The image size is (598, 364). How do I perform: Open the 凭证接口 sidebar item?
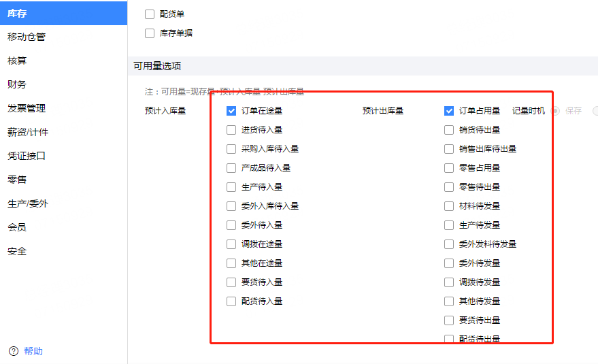tap(64, 156)
